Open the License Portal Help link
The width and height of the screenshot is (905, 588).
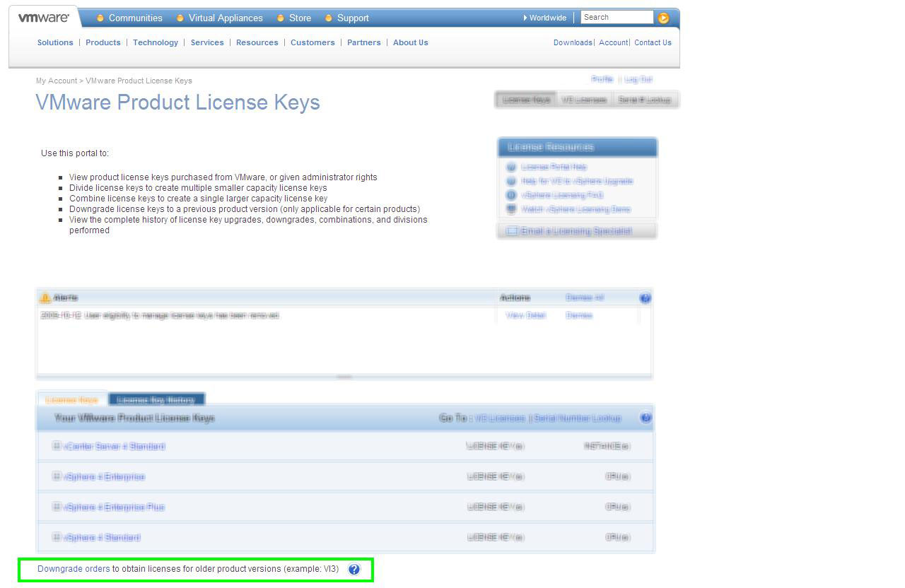[x=554, y=167]
